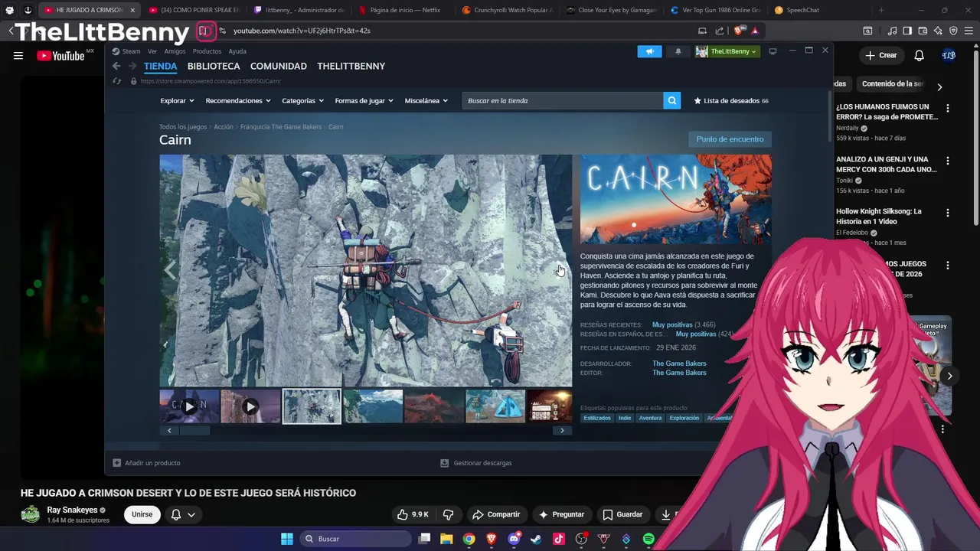The image size is (980, 551).
Task: Click the Brave Shields icon in address bar
Action: tap(739, 31)
